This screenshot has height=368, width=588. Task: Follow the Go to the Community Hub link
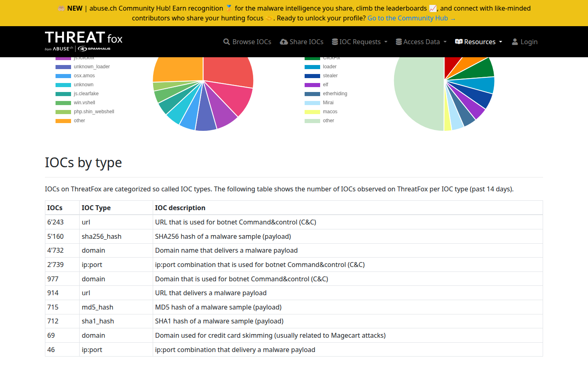coord(412,18)
